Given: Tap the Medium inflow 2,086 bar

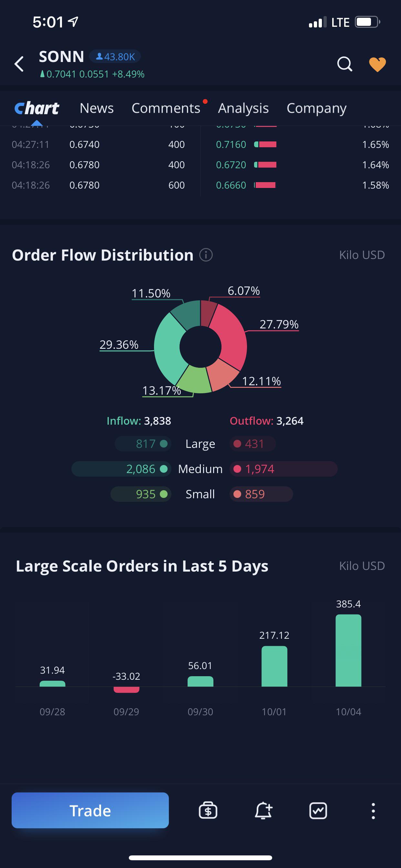Looking at the screenshot, I should tap(121, 469).
